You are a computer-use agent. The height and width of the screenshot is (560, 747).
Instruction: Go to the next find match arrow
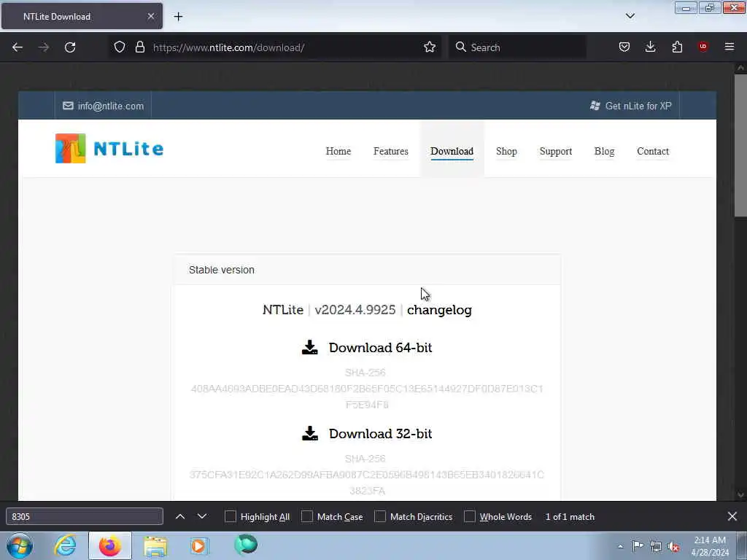point(202,516)
